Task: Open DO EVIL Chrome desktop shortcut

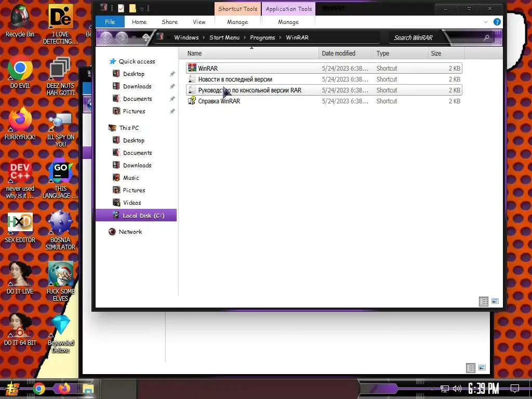Action: click(x=20, y=73)
